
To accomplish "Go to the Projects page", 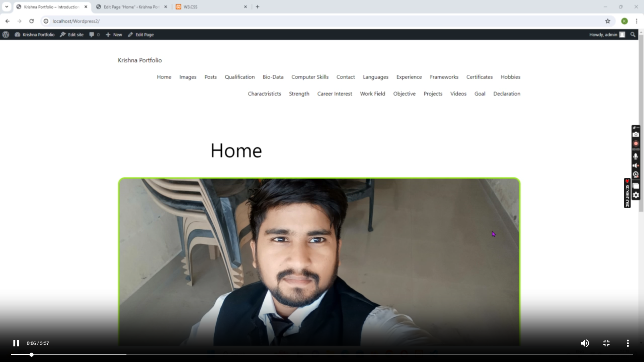I will [x=433, y=94].
